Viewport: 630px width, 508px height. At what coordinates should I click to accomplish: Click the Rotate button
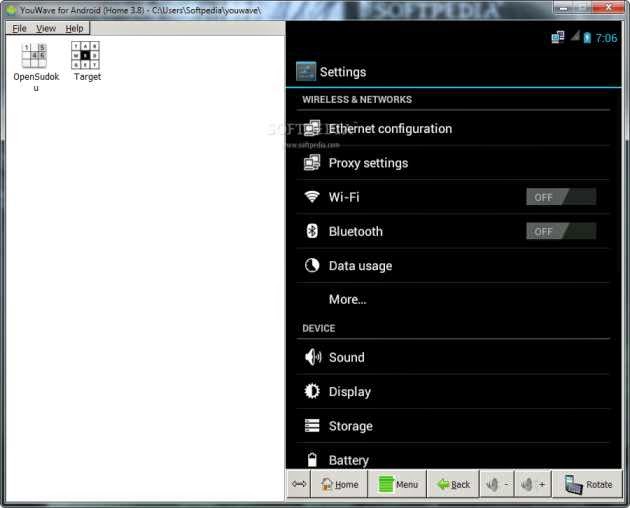pos(588,484)
